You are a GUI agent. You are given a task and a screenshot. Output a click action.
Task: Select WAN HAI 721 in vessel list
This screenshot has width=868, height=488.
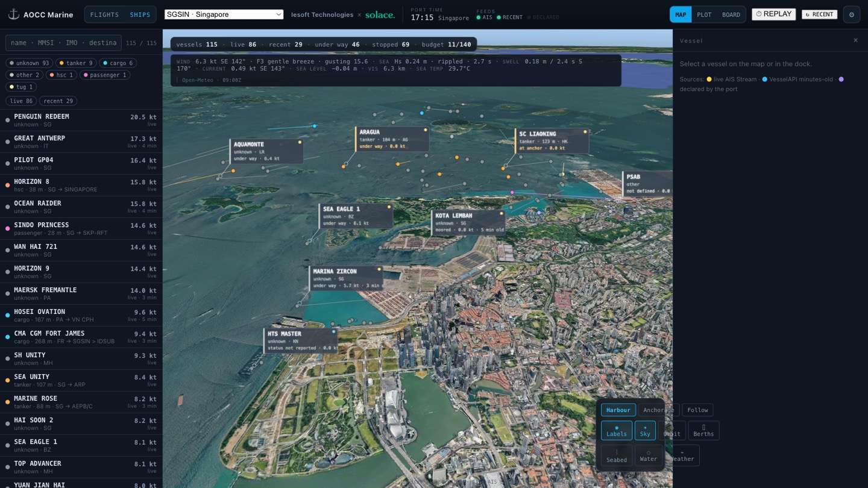81,251
